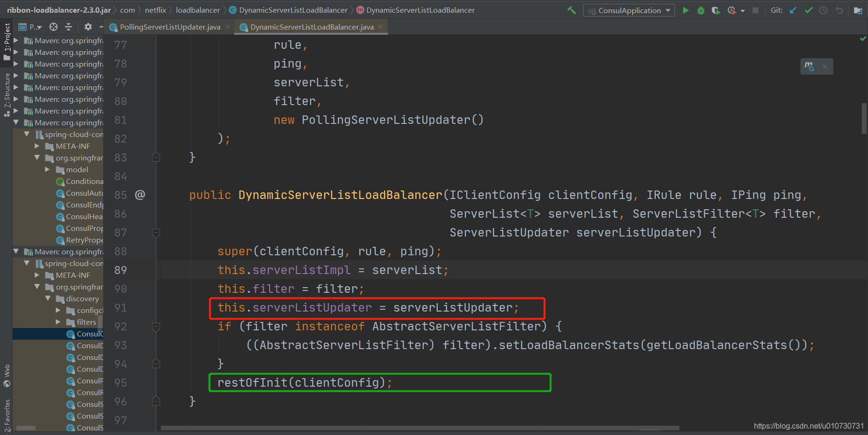Open the Project view selector dropdown
Viewport: 868px width, 435px height.
30,27
